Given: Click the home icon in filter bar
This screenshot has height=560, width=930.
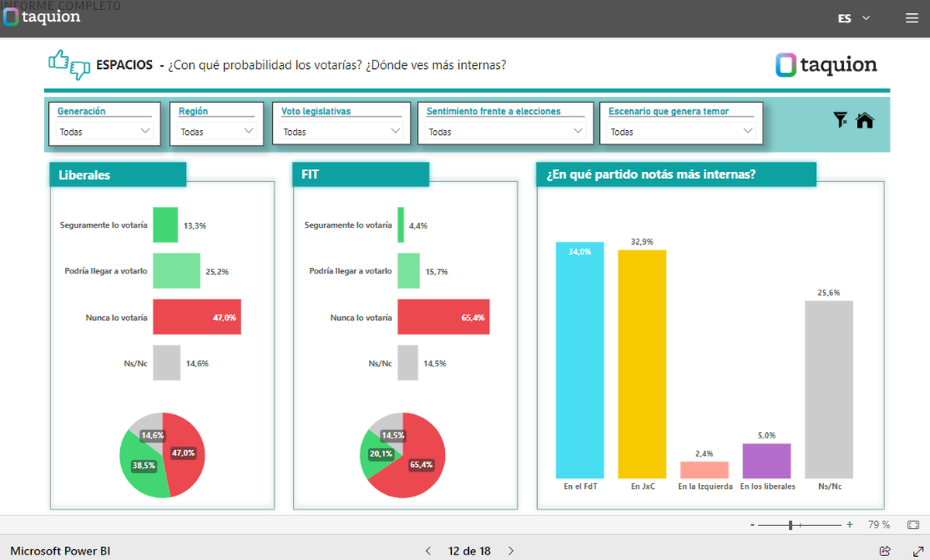Looking at the screenshot, I should coord(865,120).
